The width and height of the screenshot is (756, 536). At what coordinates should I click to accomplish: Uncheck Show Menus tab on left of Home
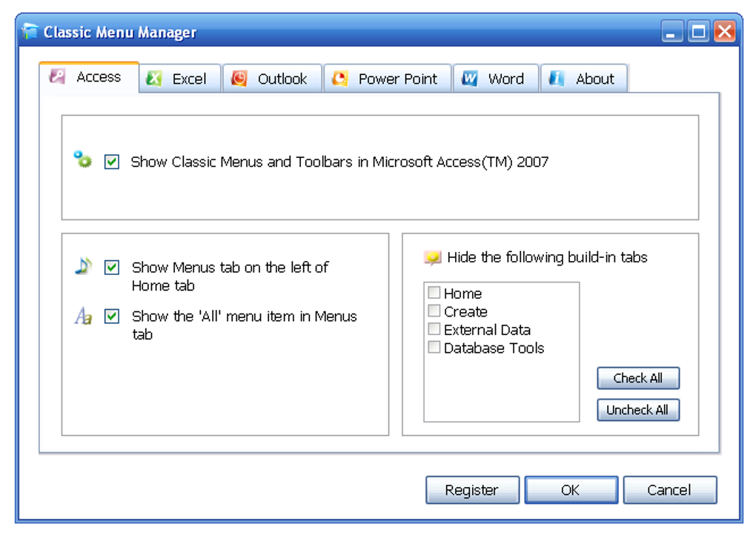(112, 268)
